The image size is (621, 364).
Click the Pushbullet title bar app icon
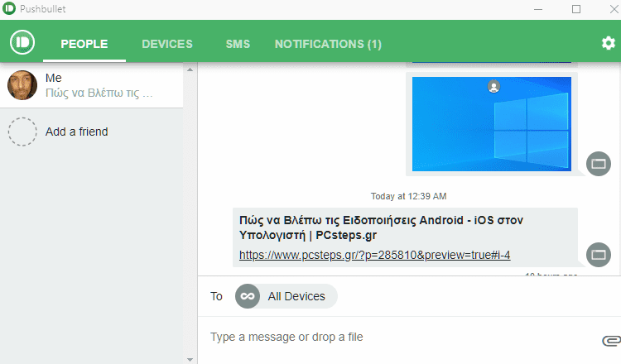(x=9, y=8)
